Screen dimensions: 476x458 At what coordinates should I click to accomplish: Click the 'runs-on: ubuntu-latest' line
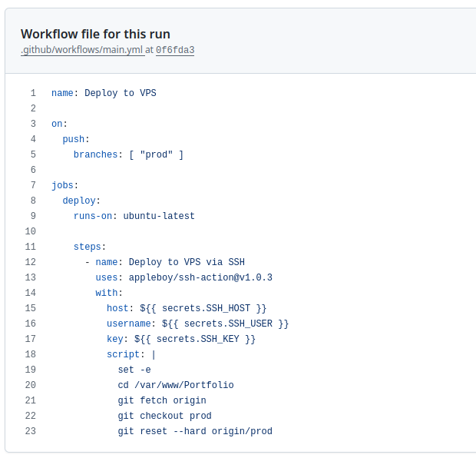[134, 216]
